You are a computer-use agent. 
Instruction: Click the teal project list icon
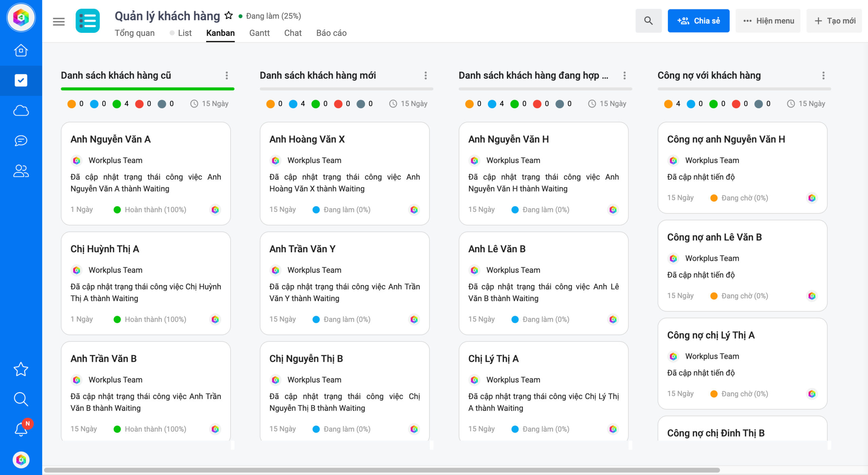coord(88,21)
